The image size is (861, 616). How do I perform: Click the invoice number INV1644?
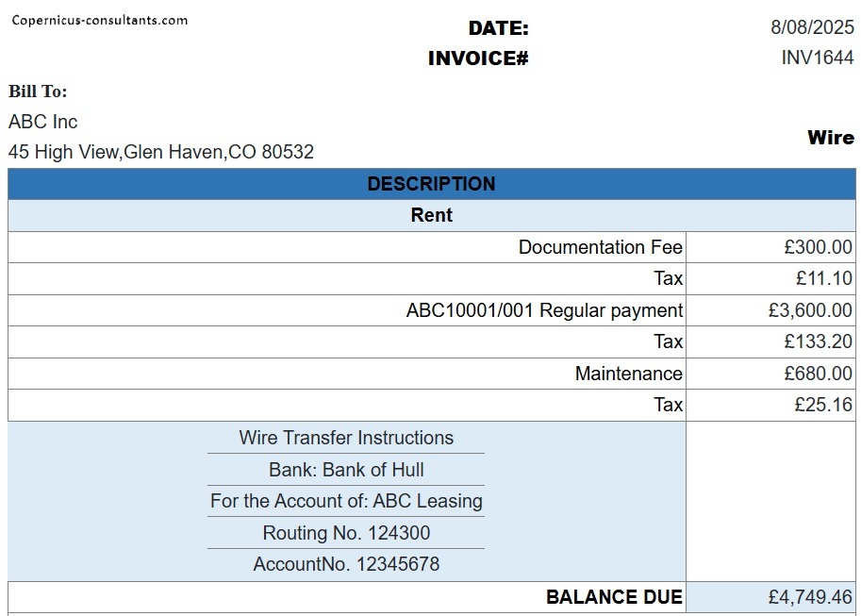(x=817, y=58)
